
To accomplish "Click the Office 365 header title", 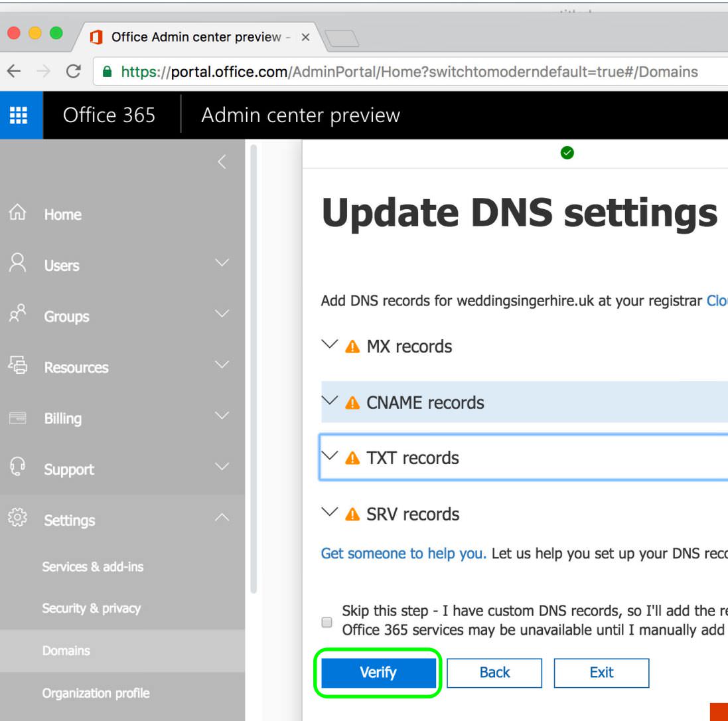I will (x=109, y=116).
